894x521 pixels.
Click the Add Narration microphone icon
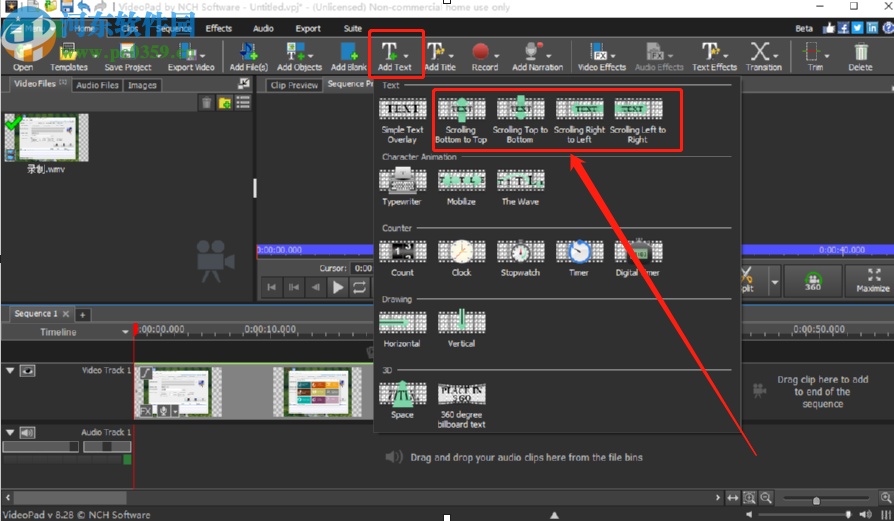coord(531,51)
